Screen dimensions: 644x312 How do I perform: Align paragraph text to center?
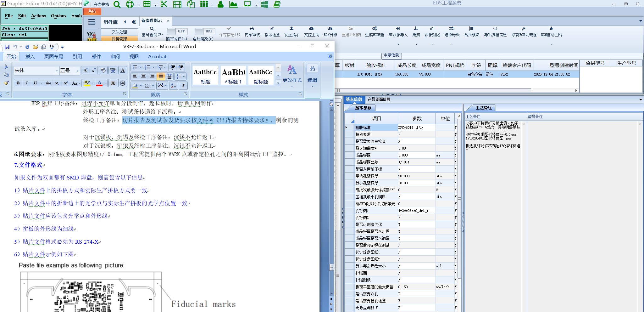coord(143,77)
